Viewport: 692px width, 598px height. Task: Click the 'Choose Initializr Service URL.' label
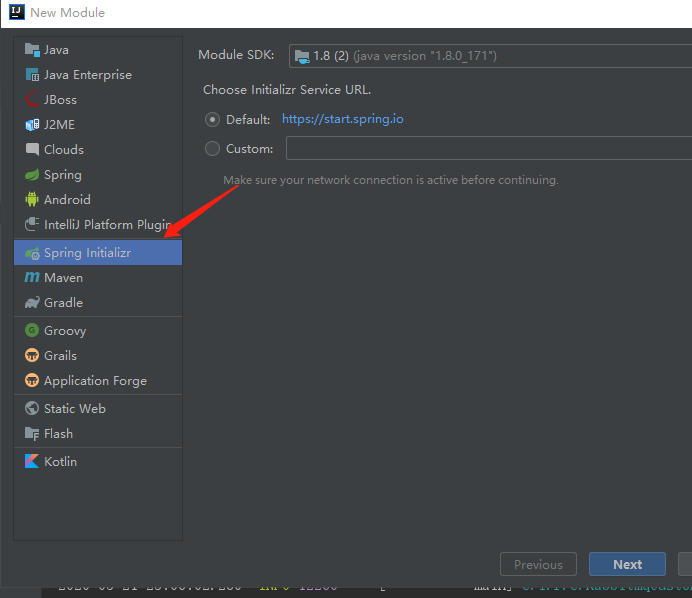point(287,90)
